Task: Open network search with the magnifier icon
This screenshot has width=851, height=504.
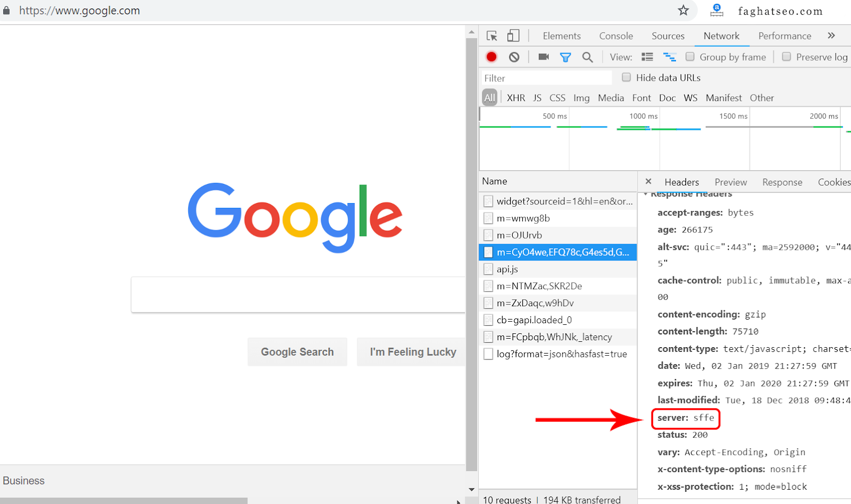Action: 587,57
